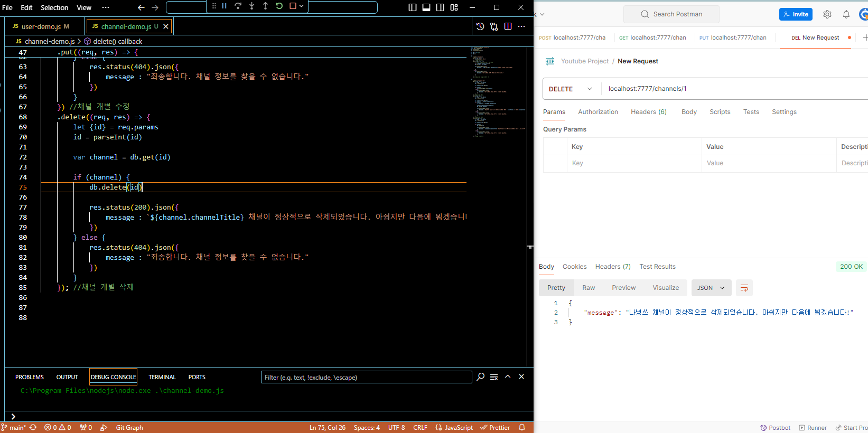Stop debugging with the red square icon
Viewport: 868px width, 433px height.
pos(293,6)
